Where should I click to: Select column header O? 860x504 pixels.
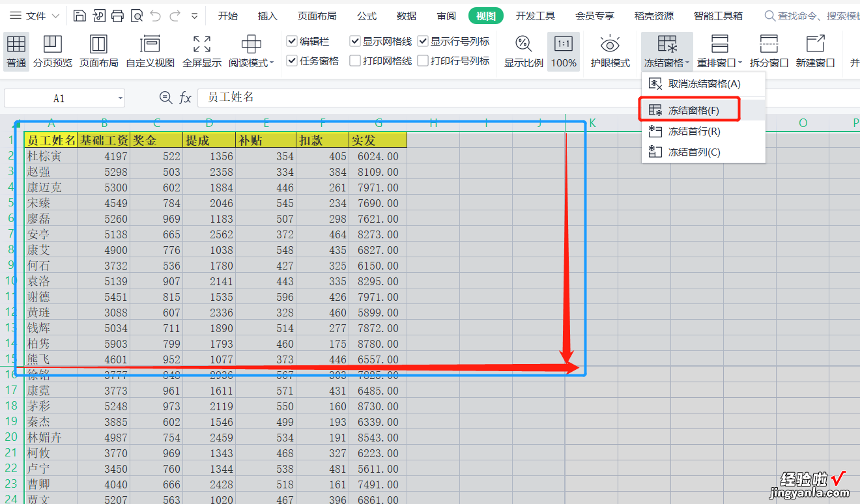point(803,123)
